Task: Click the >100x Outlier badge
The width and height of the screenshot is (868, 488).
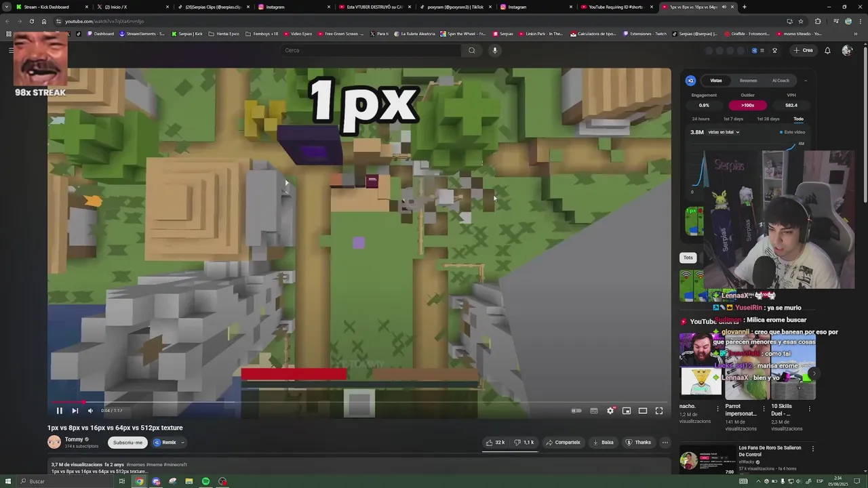Action: point(748,105)
